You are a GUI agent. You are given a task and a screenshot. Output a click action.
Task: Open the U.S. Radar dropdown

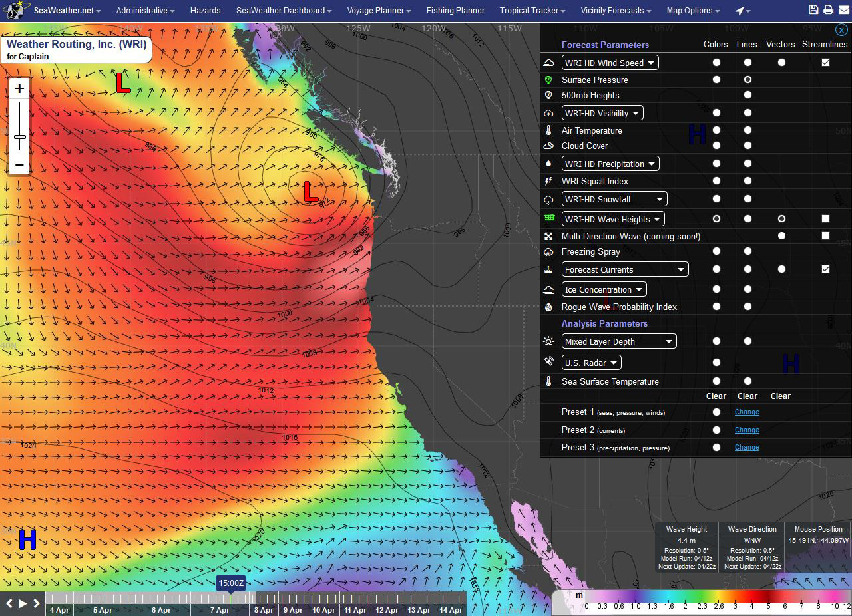click(x=591, y=363)
